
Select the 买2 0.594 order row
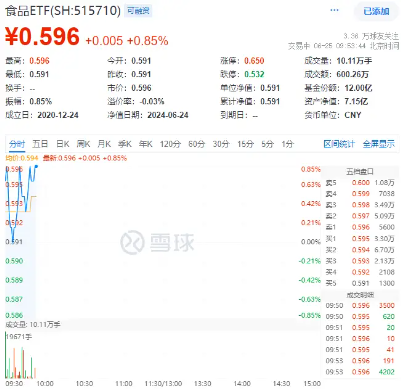click(360, 250)
